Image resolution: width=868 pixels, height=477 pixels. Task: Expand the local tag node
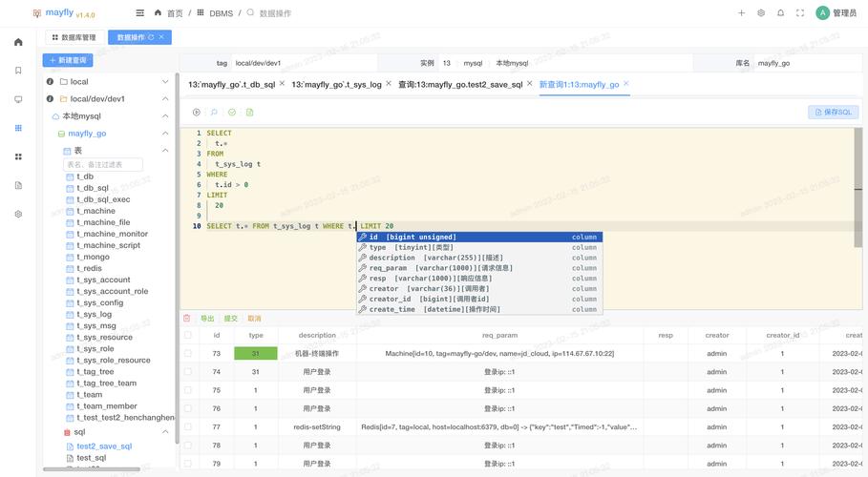point(165,81)
